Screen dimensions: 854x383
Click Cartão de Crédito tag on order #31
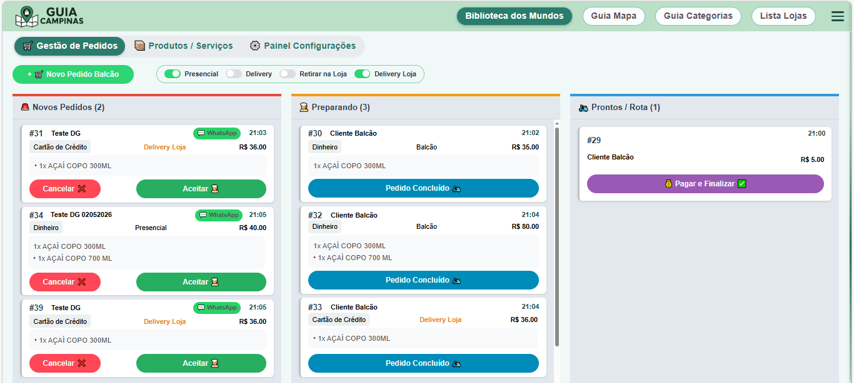(60, 147)
